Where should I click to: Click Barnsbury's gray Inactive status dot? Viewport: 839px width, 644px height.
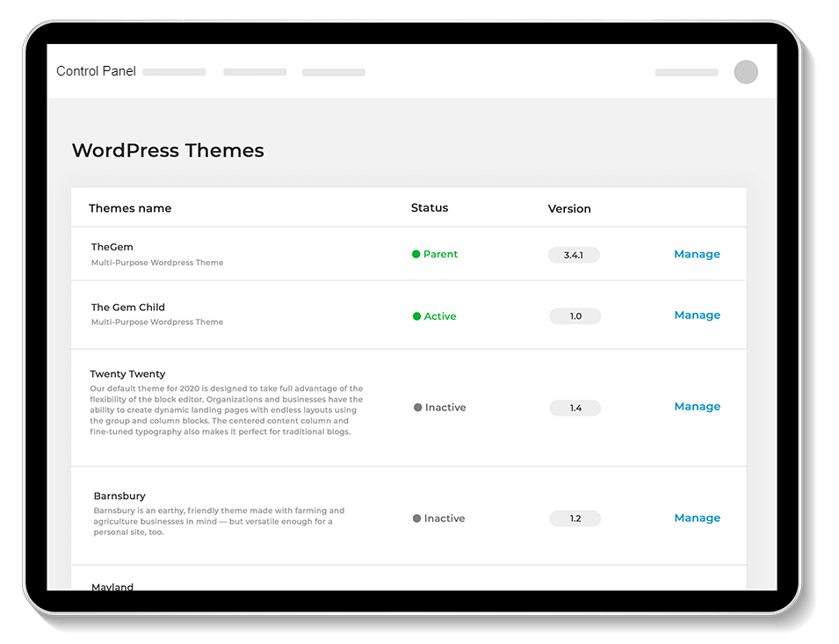416,518
